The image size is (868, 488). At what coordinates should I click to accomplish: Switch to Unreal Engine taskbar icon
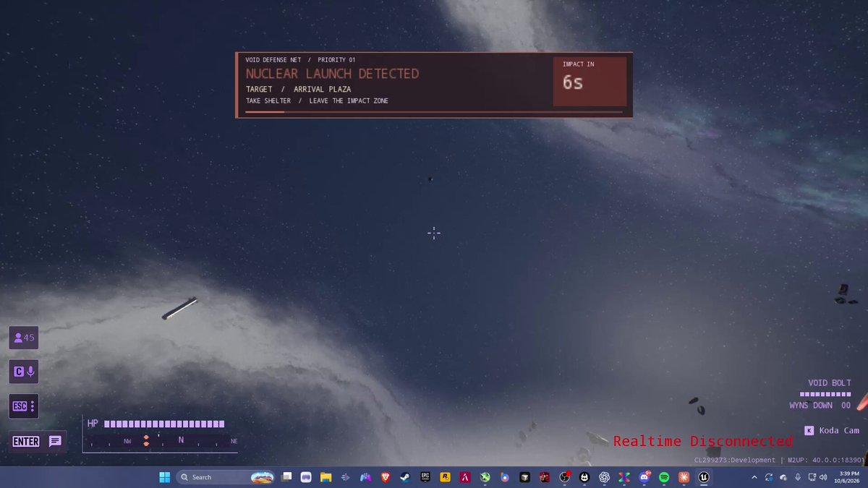coord(704,477)
